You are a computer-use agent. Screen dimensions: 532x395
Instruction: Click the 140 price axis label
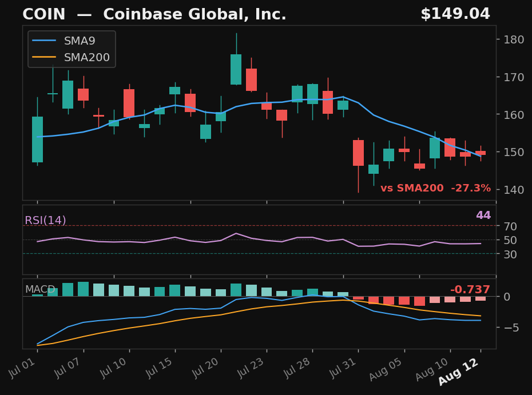click(x=513, y=190)
